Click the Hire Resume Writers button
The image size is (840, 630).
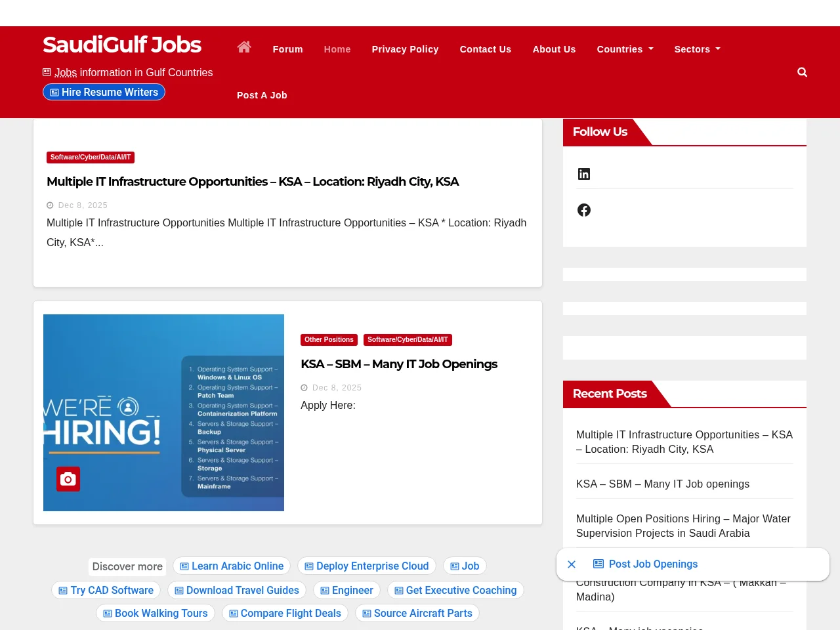pyautogui.click(x=104, y=93)
